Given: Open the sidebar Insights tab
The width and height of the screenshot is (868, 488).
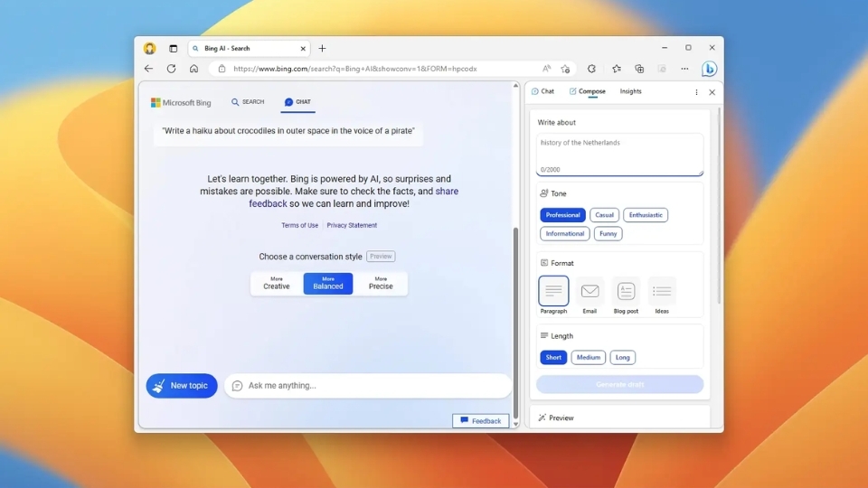Looking at the screenshot, I should 630,91.
